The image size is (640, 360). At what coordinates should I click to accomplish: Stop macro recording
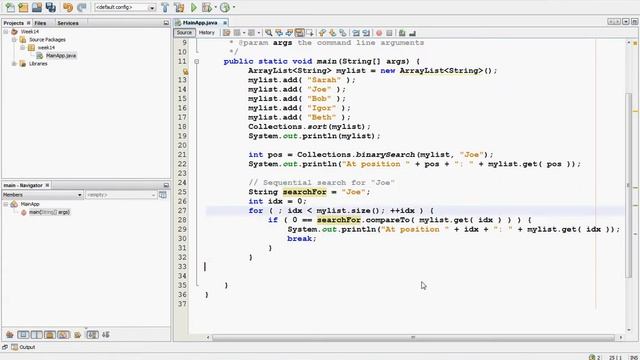[x=389, y=33]
